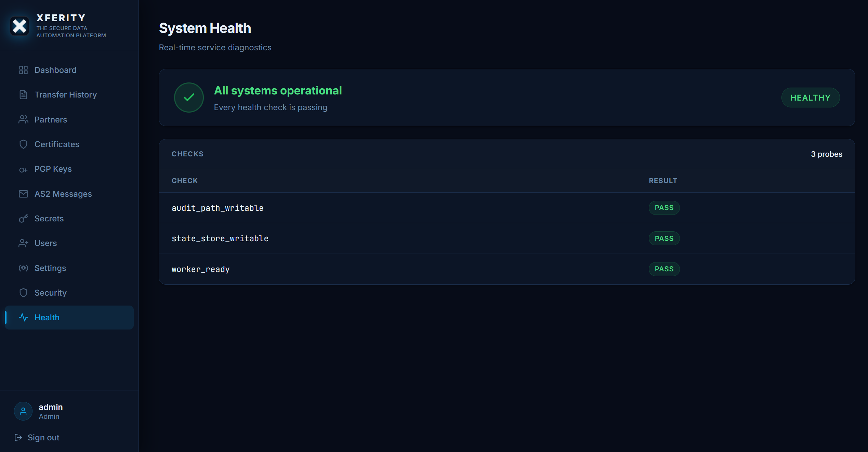Click the admin avatar icon
This screenshot has width=868, height=452.
23,411
